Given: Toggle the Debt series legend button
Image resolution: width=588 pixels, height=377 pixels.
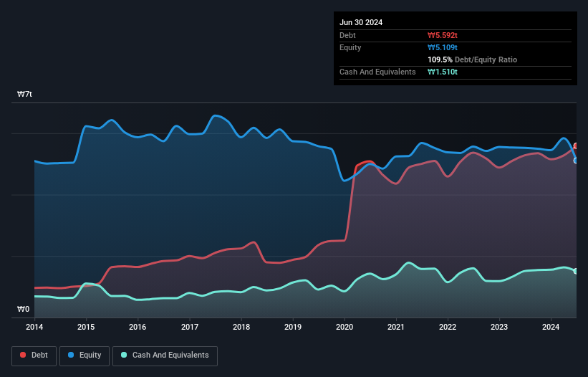Looking at the screenshot, I should point(34,355).
